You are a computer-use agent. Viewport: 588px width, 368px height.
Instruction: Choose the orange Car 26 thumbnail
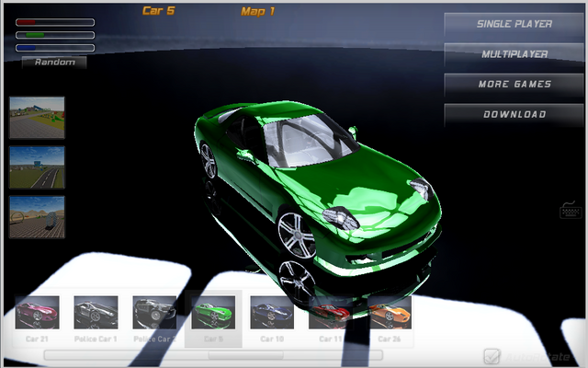click(390, 313)
